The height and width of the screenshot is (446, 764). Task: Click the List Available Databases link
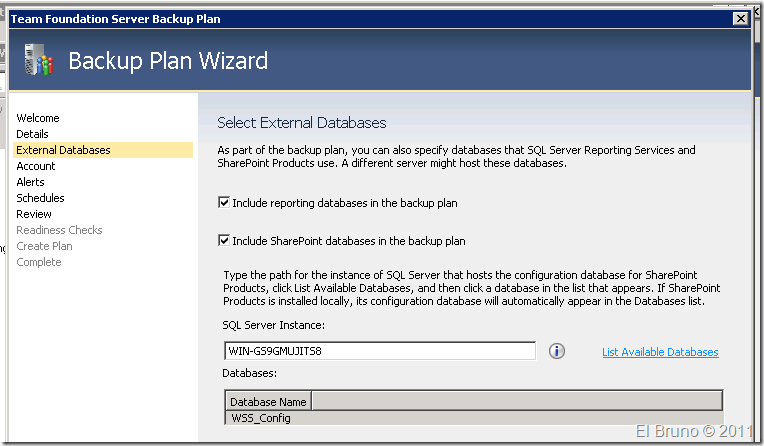[660, 352]
